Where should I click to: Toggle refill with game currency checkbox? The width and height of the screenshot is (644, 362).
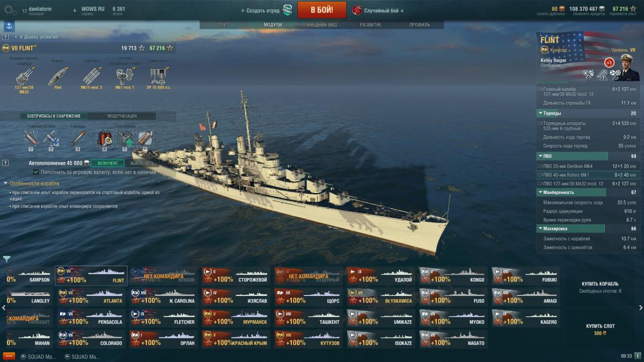pos(36,172)
